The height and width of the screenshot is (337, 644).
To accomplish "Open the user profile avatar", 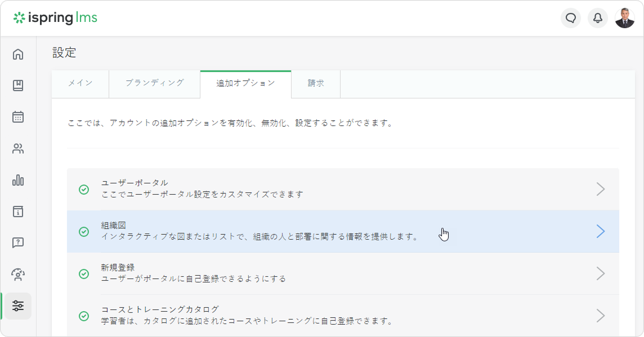I will [x=625, y=19].
